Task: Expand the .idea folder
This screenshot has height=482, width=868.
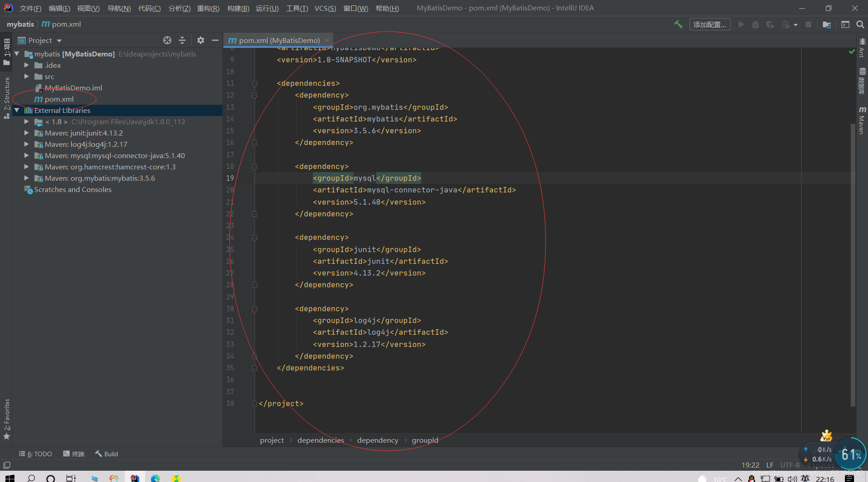Action: point(27,65)
